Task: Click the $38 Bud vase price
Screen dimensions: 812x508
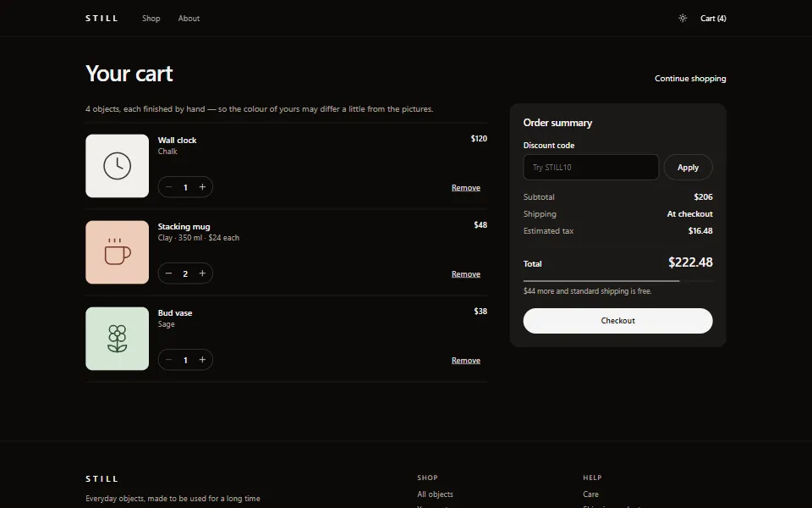Action: pos(480,311)
